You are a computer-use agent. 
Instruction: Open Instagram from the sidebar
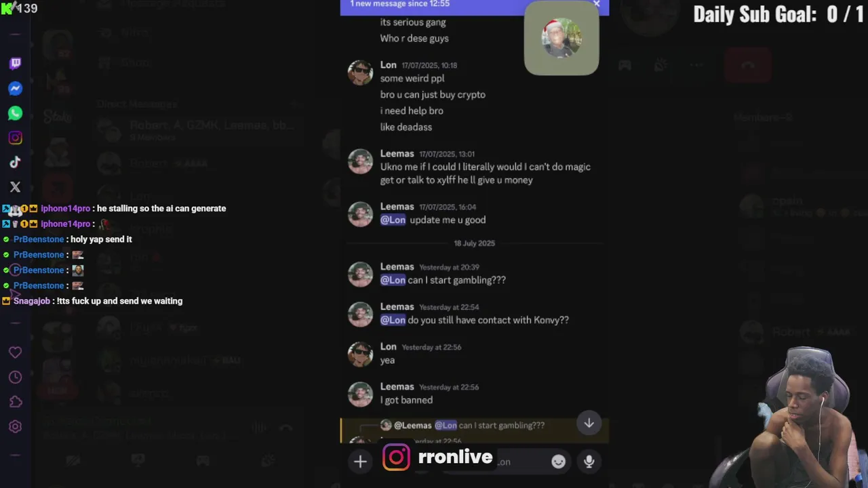click(x=15, y=138)
